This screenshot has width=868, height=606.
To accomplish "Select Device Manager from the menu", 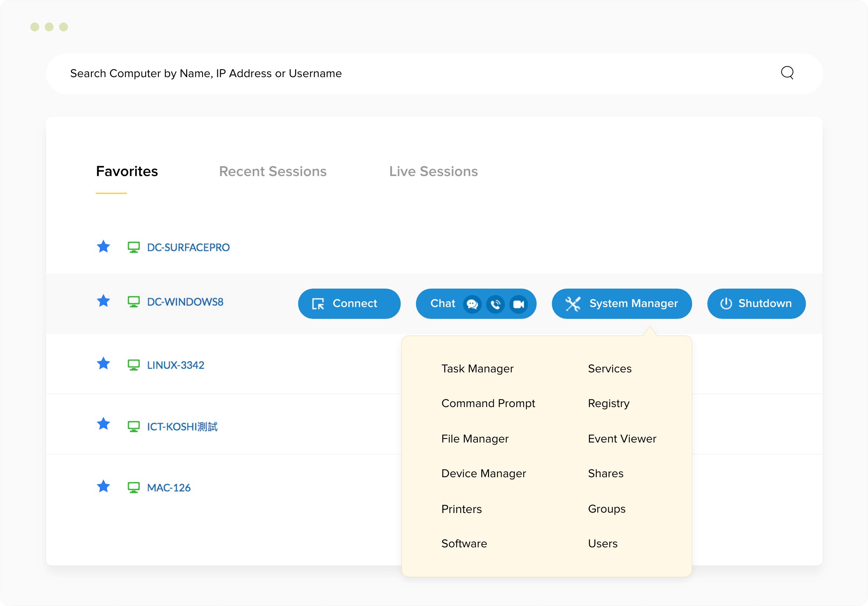I will (483, 474).
